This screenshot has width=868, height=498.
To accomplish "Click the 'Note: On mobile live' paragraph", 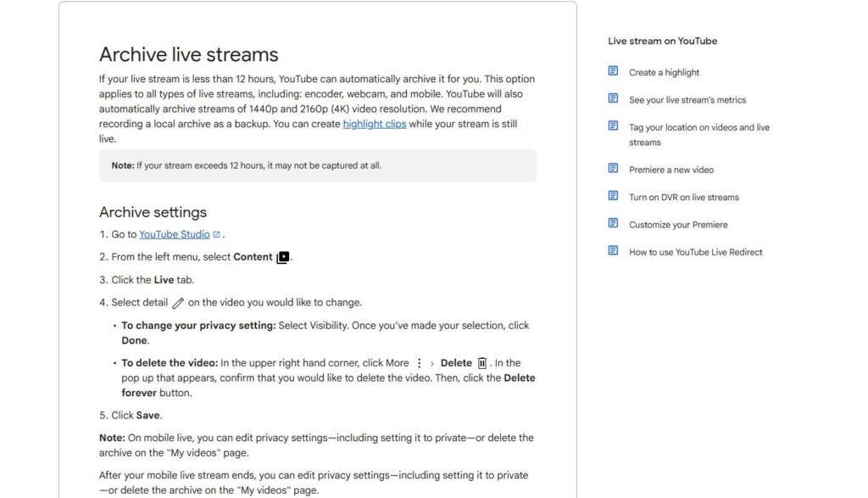I will pos(316,445).
